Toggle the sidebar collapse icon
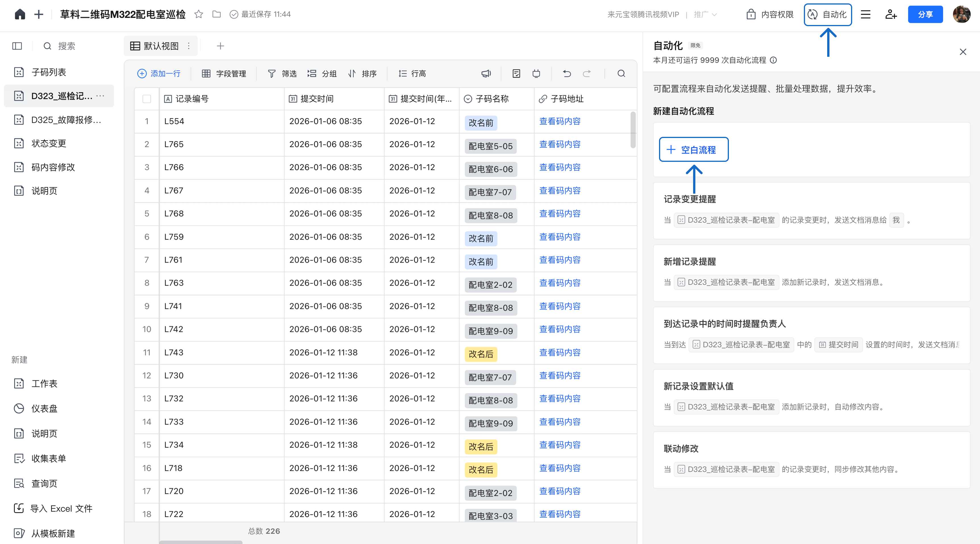This screenshot has height=544, width=980. [17, 46]
